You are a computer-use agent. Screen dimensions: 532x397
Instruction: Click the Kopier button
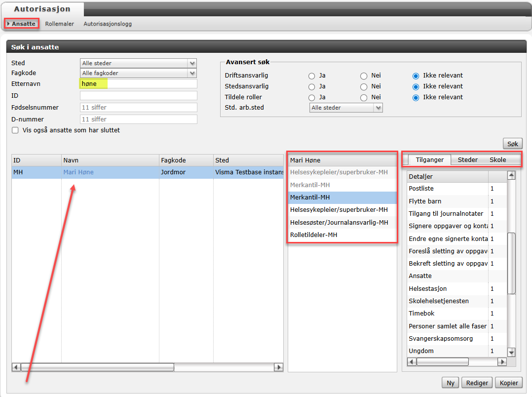509,383
